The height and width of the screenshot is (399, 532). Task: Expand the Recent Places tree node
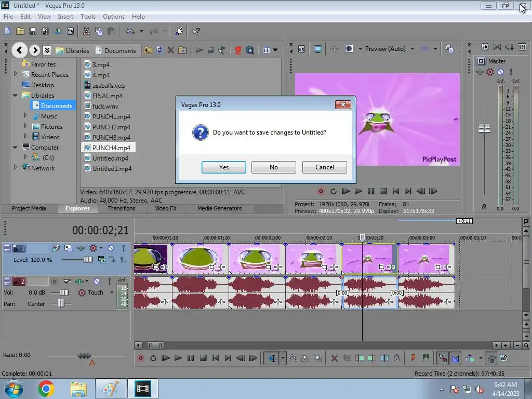[15, 74]
